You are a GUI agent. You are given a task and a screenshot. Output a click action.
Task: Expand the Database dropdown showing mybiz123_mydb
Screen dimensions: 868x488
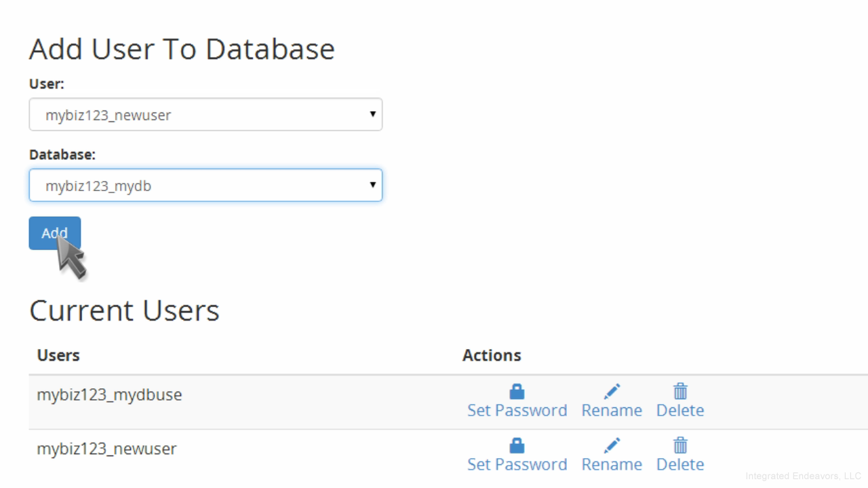point(205,185)
